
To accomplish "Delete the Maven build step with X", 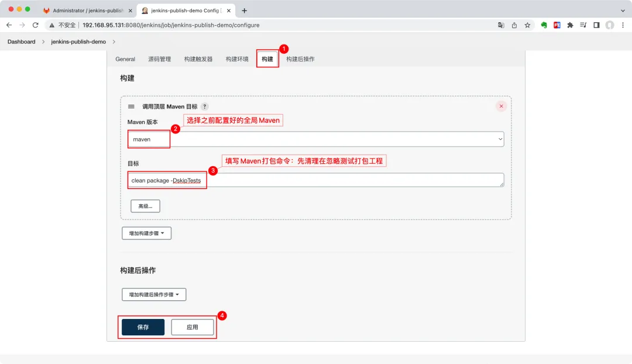I will tap(501, 106).
